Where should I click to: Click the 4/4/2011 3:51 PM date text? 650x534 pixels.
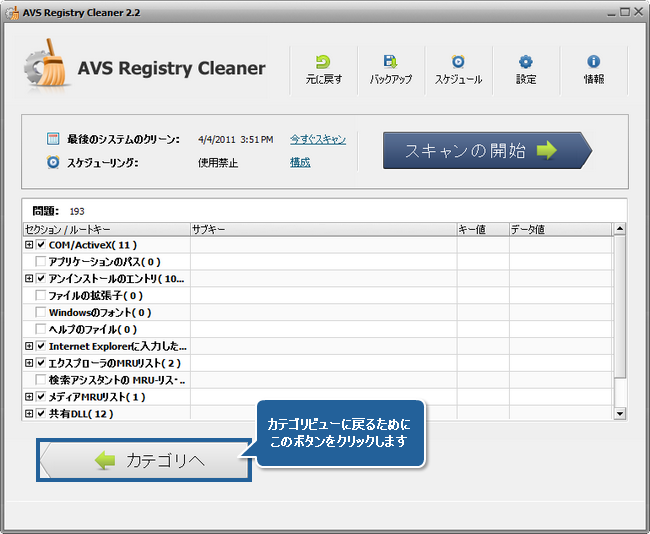(236, 139)
